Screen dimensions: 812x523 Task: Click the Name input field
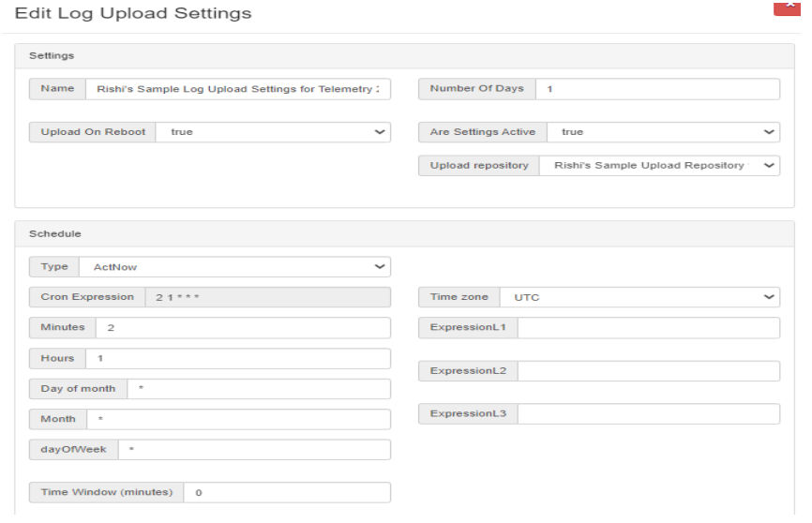[x=237, y=89]
